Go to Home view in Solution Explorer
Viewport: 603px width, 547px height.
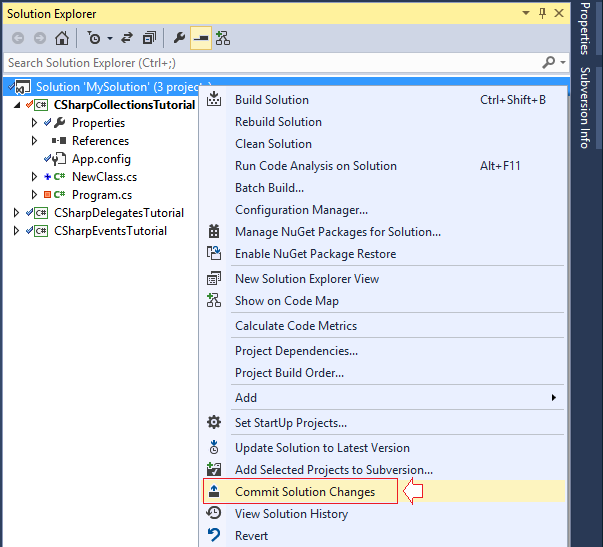pyautogui.click(x=62, y=38)
